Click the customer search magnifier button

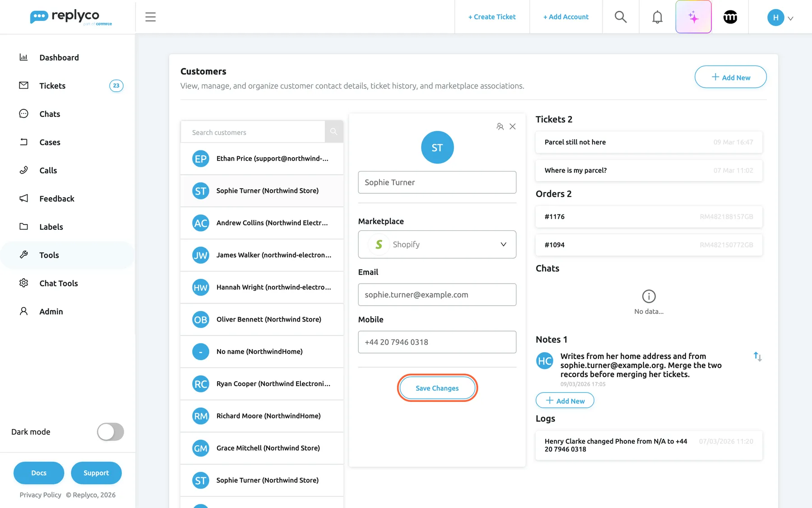click(334, 132)
